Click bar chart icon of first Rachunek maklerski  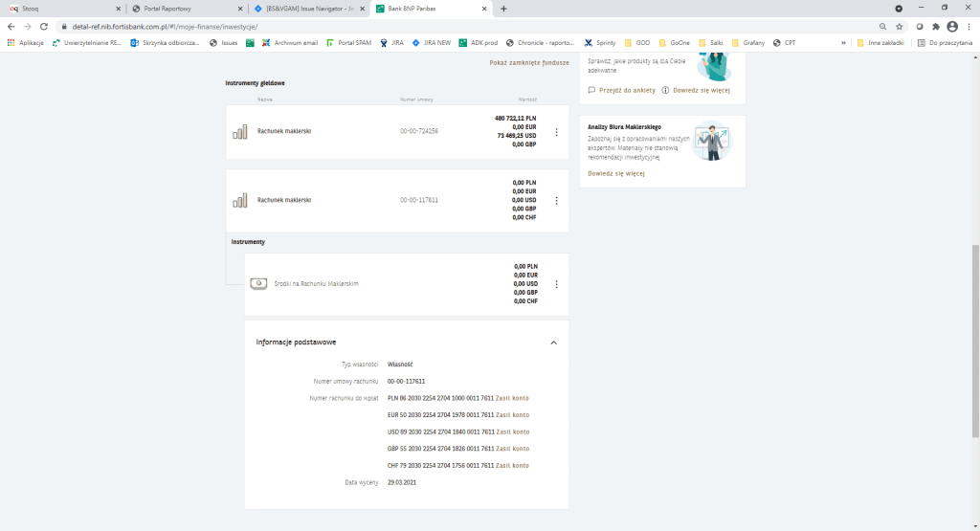pyautogui.click(x=239, y=132)
